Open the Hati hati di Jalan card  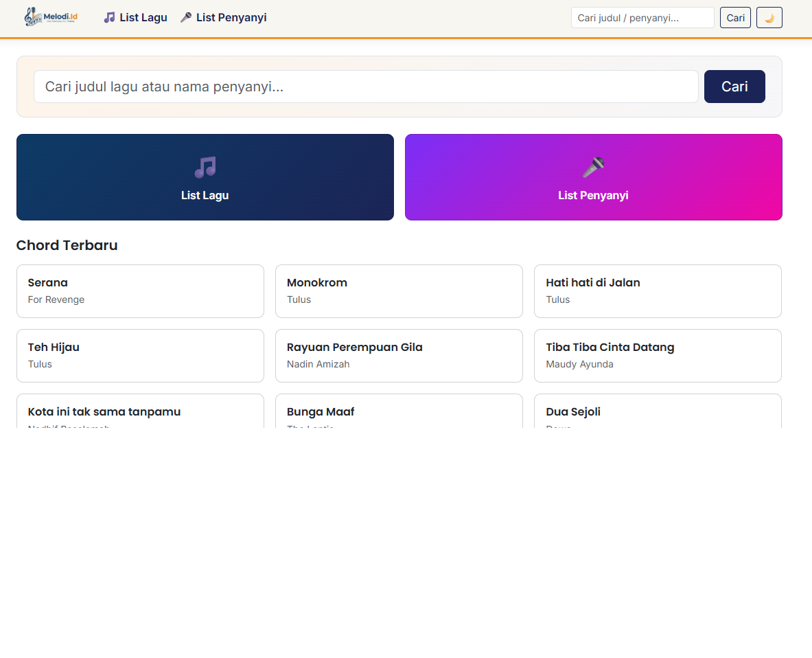point(658,291)
